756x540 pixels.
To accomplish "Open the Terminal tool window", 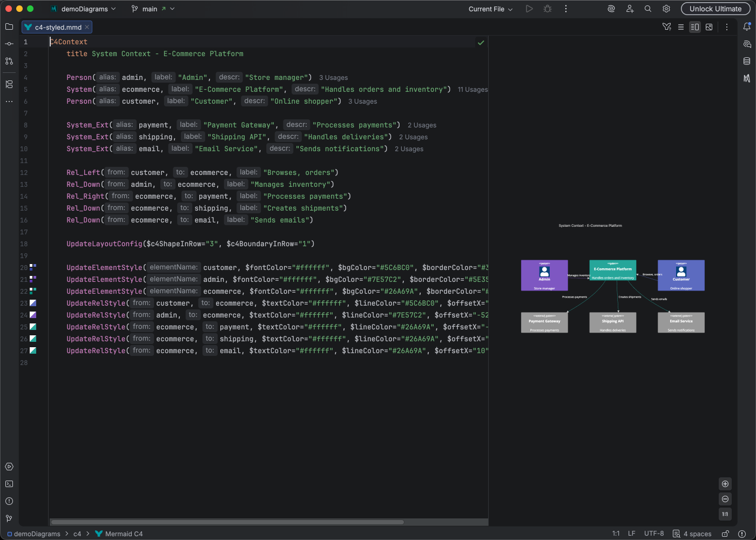I will click(x=9, y=484).
